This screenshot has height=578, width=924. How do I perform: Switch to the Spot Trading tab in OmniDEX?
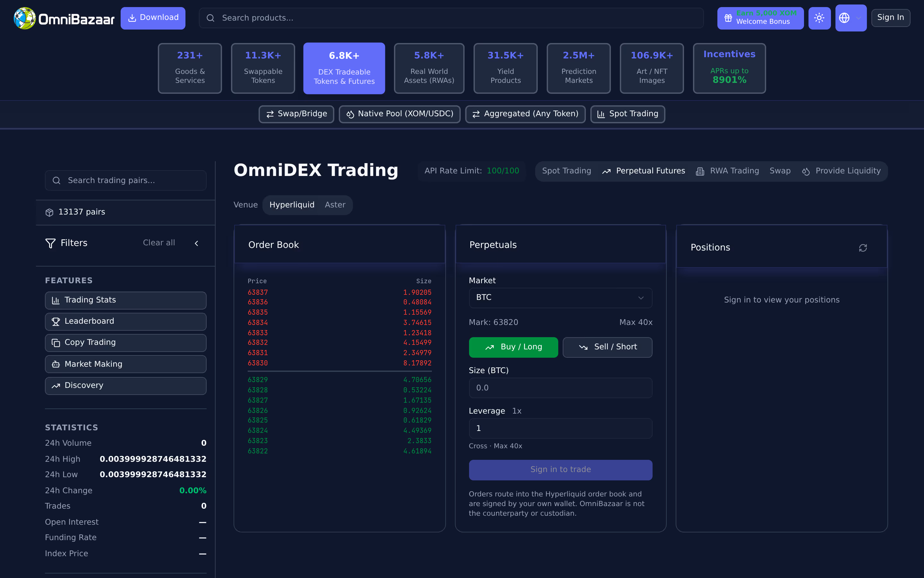(567, 171)
